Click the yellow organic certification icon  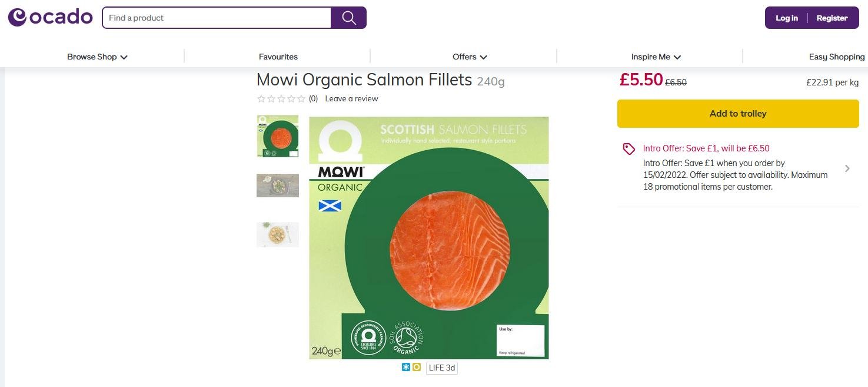pyautogui.click(x=417, y=367)
